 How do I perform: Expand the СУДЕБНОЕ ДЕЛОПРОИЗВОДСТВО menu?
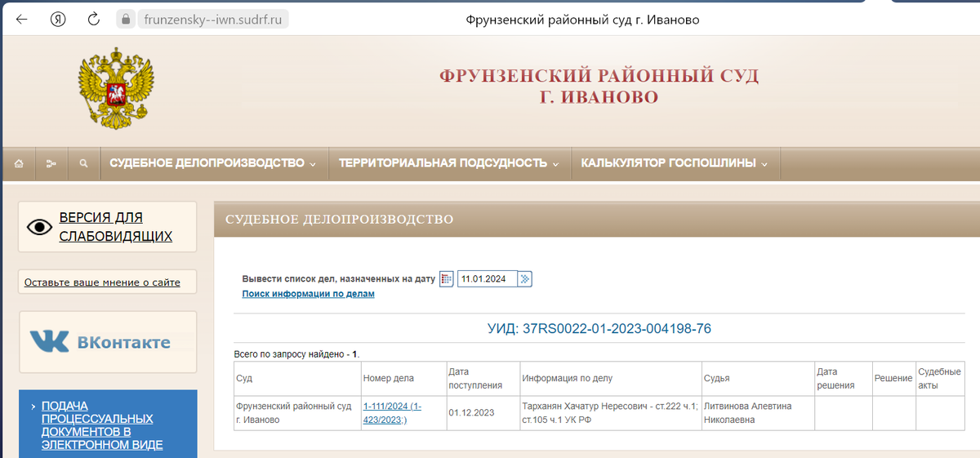[x=212, y=163]
